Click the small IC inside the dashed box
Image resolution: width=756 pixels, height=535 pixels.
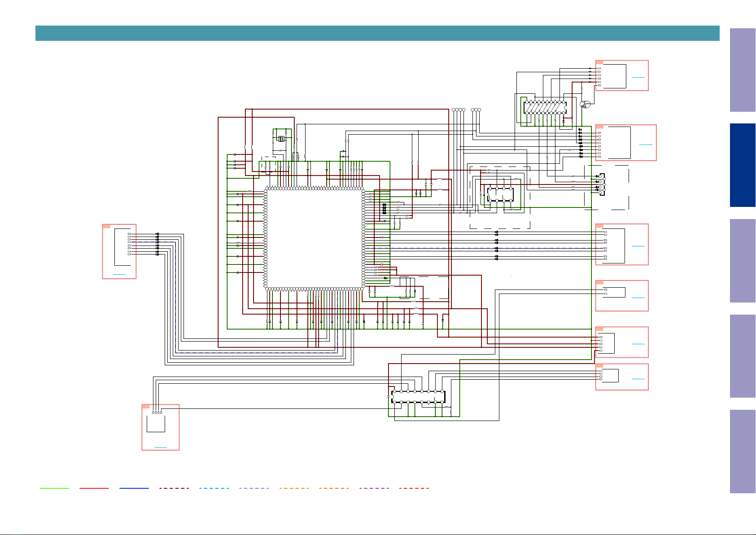[x=500, y=194]
